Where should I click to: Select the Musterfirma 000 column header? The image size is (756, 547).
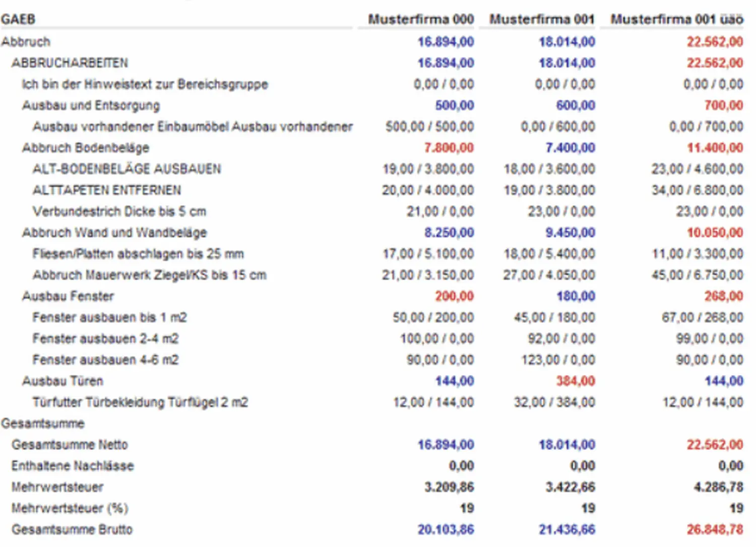[420, 19]
